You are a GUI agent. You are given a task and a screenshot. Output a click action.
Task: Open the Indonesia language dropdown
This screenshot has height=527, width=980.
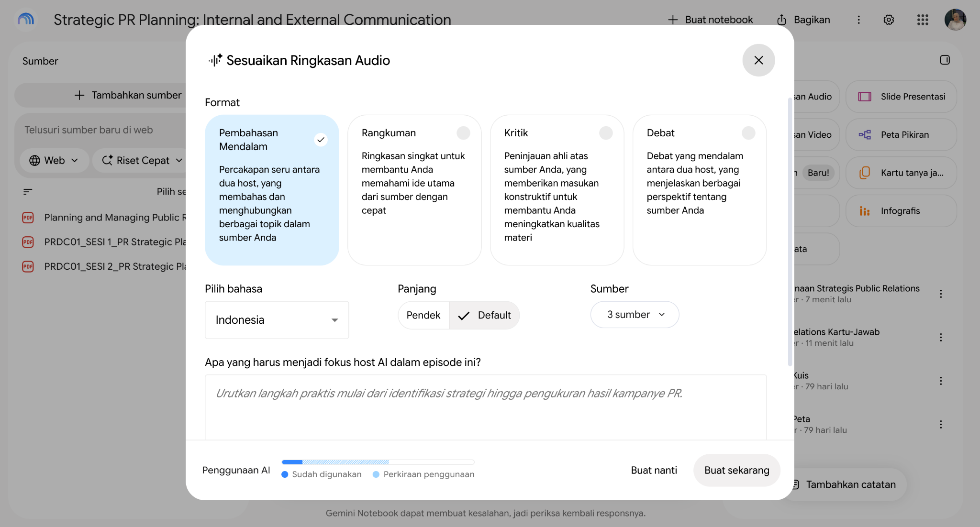277,320
